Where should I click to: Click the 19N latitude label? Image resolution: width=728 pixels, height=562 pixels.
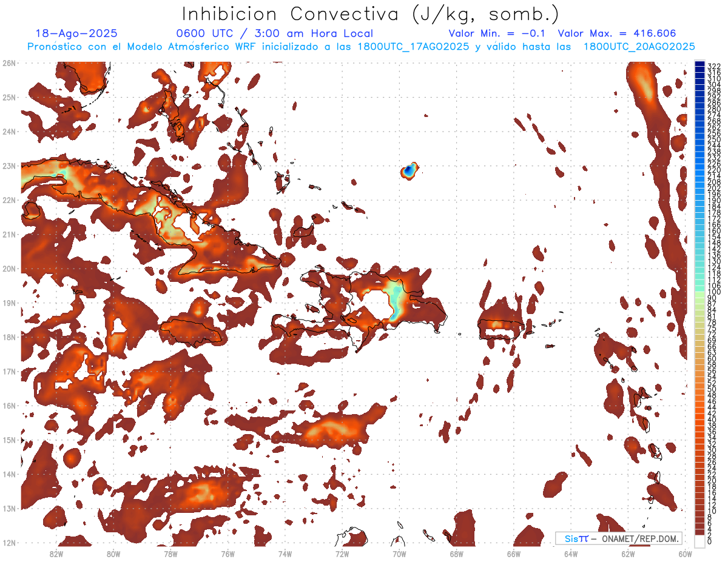(x=9, y=303)
